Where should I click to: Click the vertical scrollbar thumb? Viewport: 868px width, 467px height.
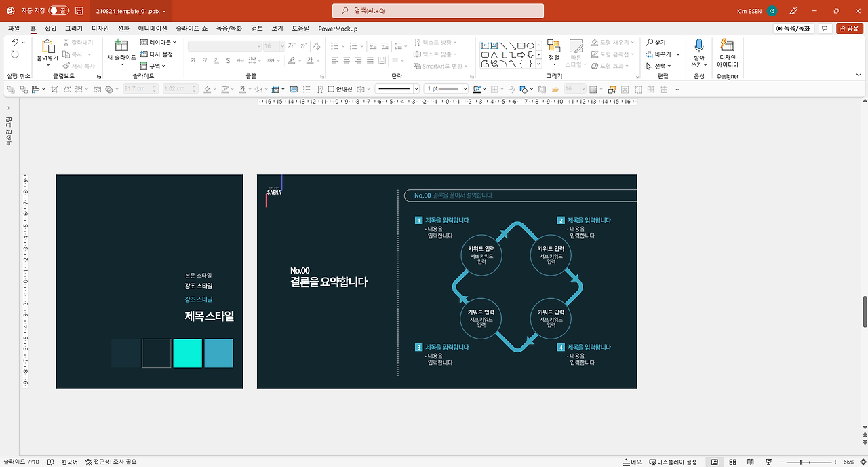864,312
